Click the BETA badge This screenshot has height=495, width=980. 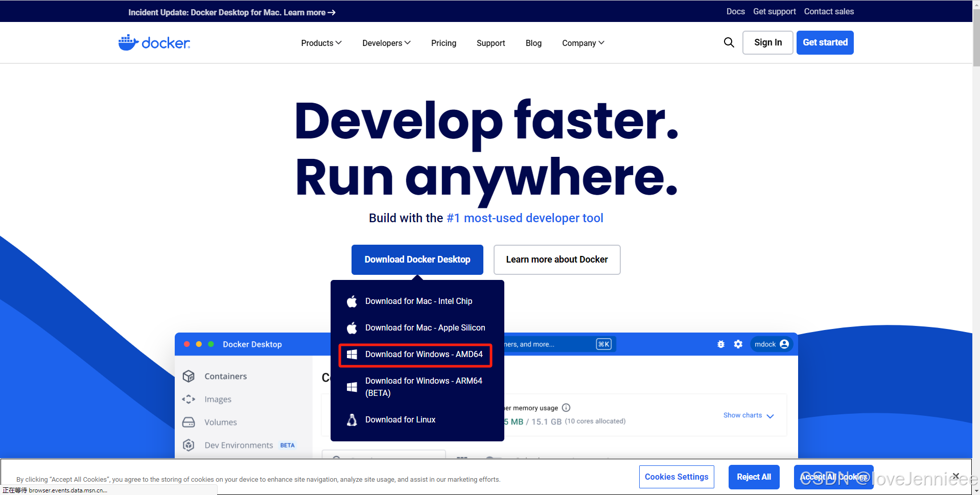coord(287,445)
